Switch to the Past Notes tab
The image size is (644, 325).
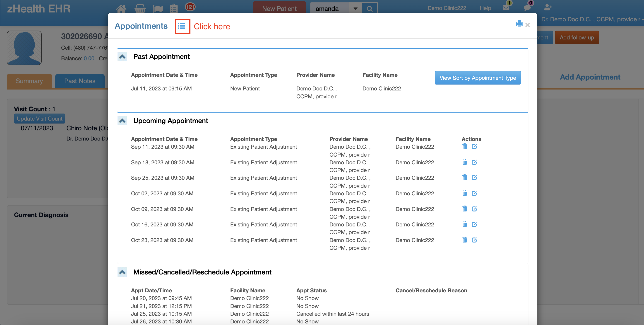[x=80, y=81]
